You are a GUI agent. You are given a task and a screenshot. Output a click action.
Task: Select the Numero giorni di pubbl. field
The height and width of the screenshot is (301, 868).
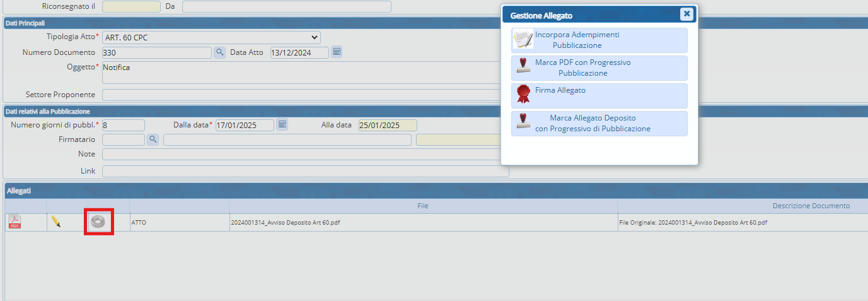(x=124, y=125)
